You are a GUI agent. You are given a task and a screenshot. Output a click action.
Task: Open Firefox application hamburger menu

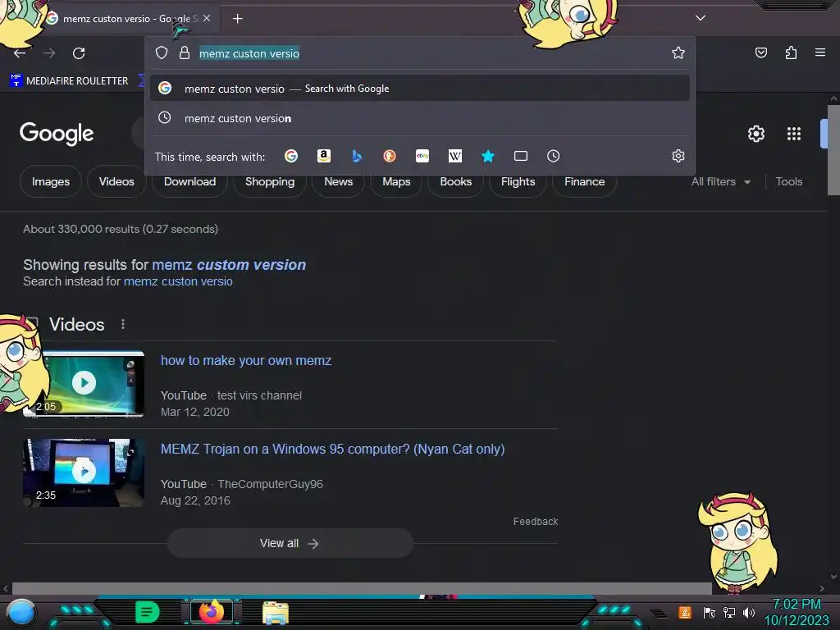point(819,52)
